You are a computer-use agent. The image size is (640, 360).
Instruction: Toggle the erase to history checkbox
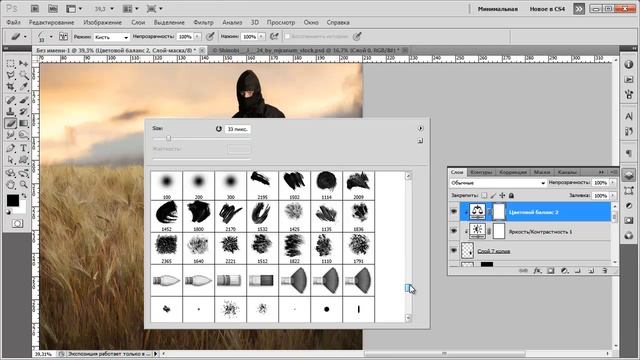(287, 36)
